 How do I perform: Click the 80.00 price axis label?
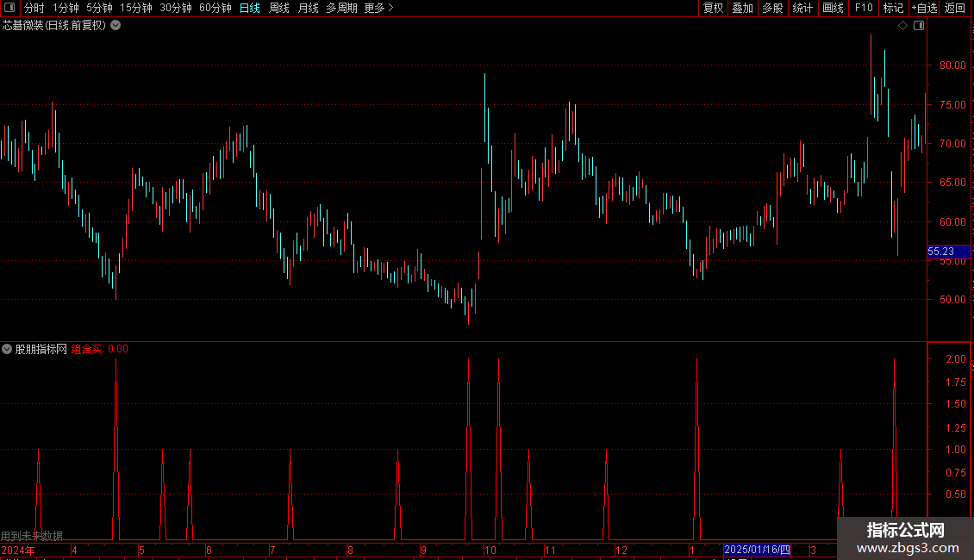952,65
